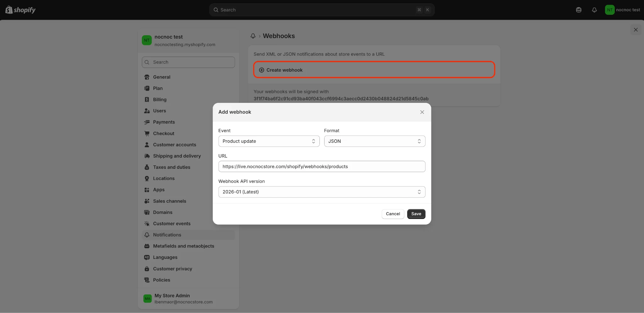Click the nocnoc test account avatar
This screenshot has width=644, height=313.
click(x=610, y=10)
